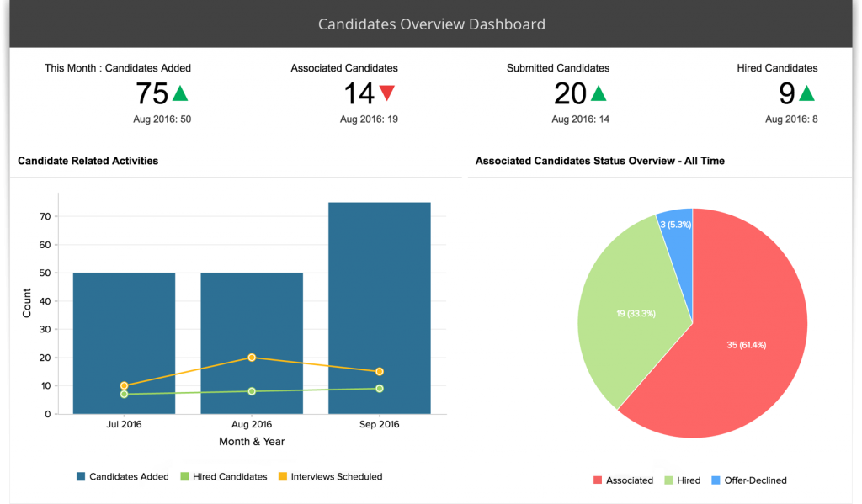Select the Submitted Candidates card
Viewport: 862px width, 504px height.
click(558, 93)
